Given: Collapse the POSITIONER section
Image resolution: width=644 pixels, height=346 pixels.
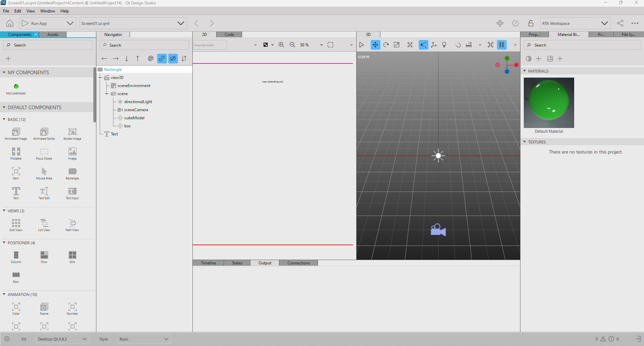Looking at the screenshot, I should [4, 243].
